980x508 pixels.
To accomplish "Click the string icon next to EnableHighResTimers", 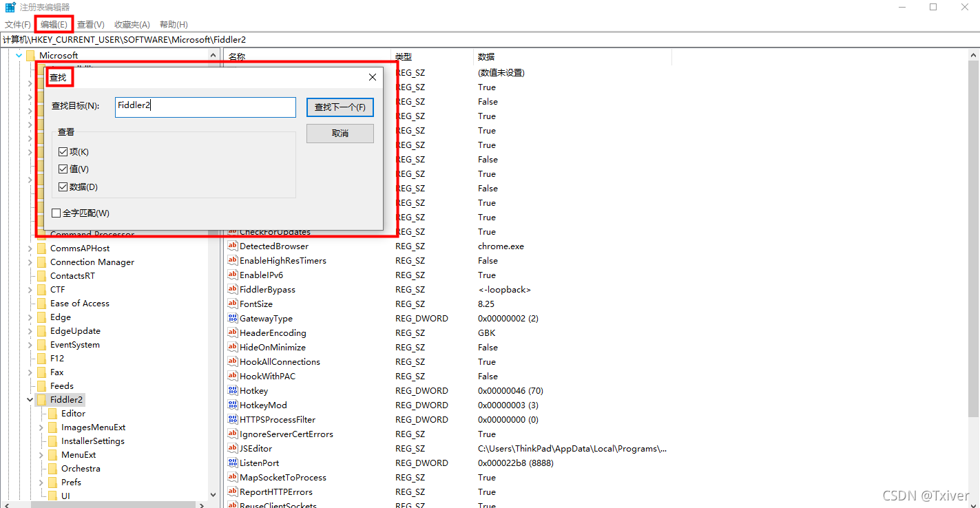I will (233, 260).
